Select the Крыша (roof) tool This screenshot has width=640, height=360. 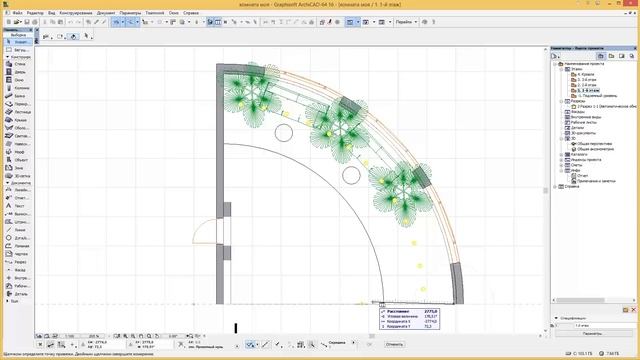click(17, 120)
